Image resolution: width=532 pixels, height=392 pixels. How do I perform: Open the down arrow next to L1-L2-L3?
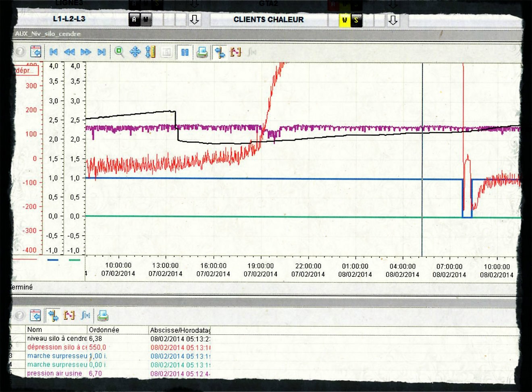point(194,20)
